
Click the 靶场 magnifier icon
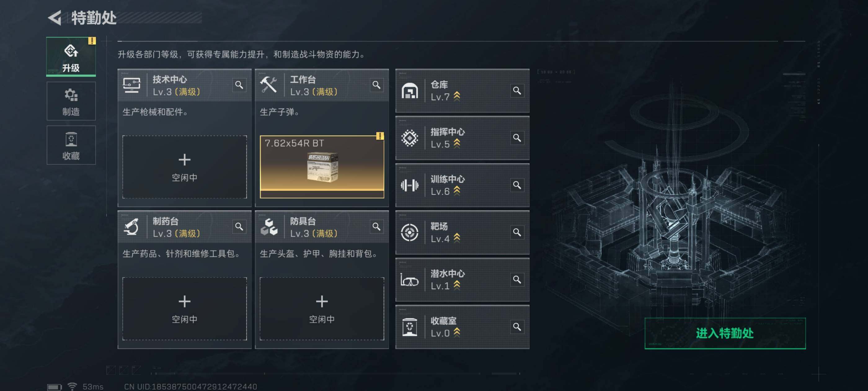pyautogui.click(x=517, y=232)
